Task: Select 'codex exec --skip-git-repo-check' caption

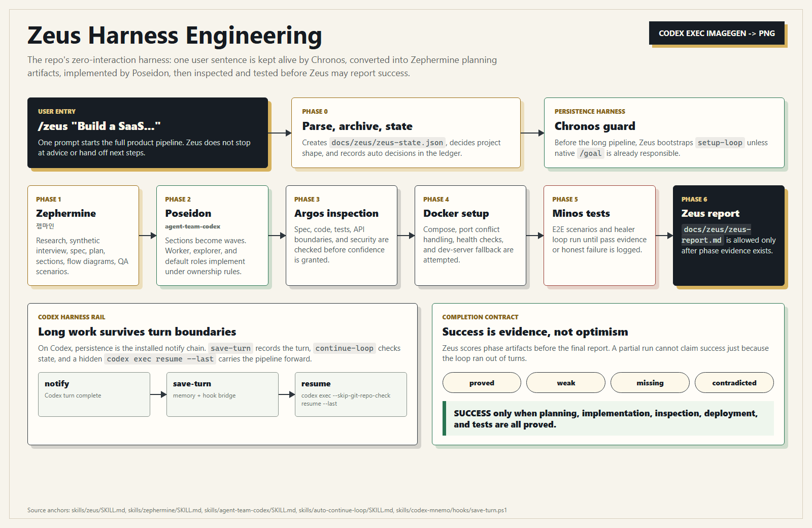Action: [x=346, y=395]
